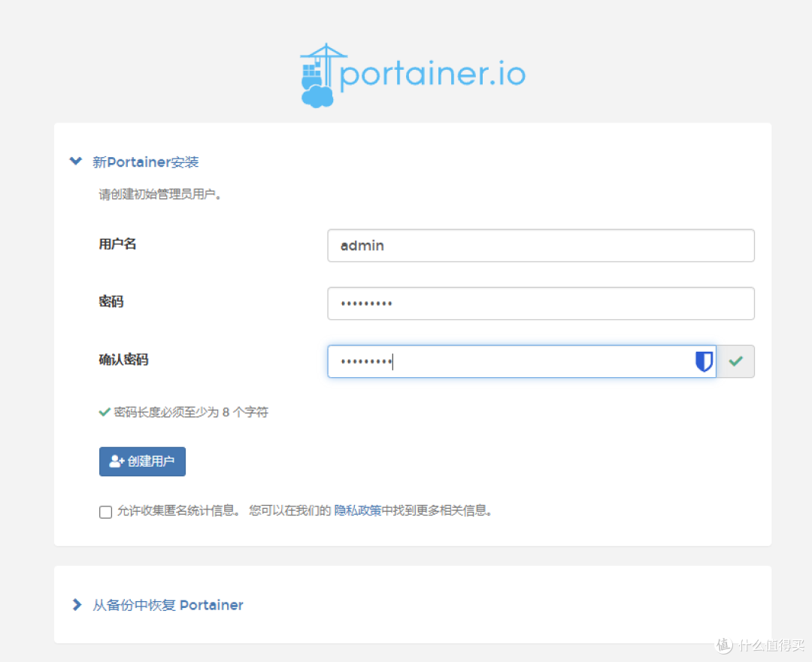Open the 隐私政策 link
812x662 pixels.
[x=357, y=511]
